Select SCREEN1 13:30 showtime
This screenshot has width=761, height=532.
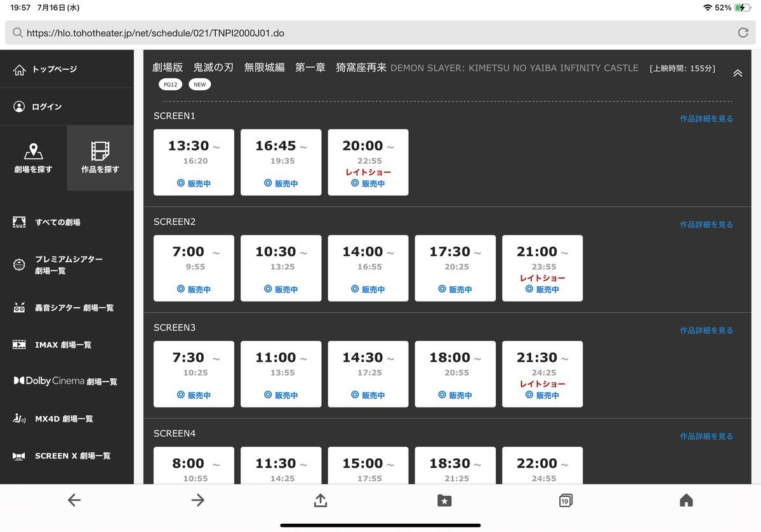coord(194,162)
